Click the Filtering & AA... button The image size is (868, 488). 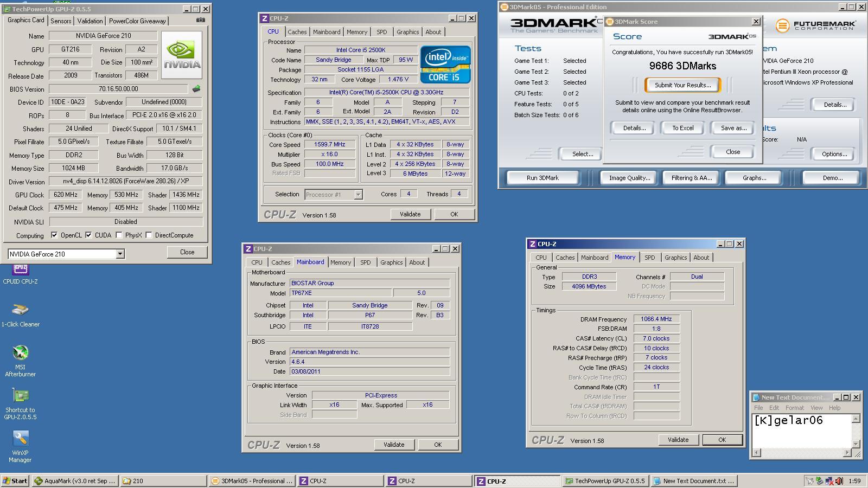pyautogui.click(x=691, y=178)
